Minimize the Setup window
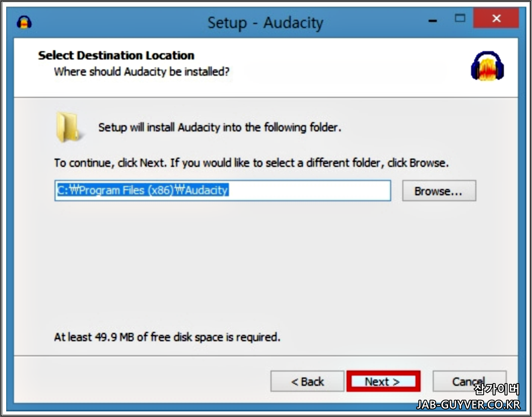 [433, 21]
